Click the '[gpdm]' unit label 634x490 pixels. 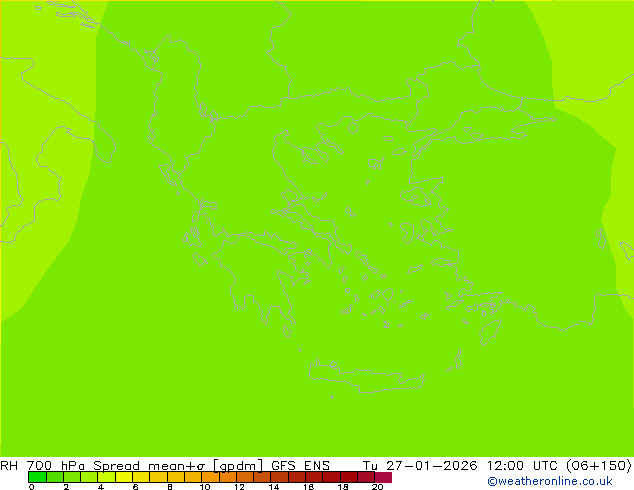tap(238, 466)
